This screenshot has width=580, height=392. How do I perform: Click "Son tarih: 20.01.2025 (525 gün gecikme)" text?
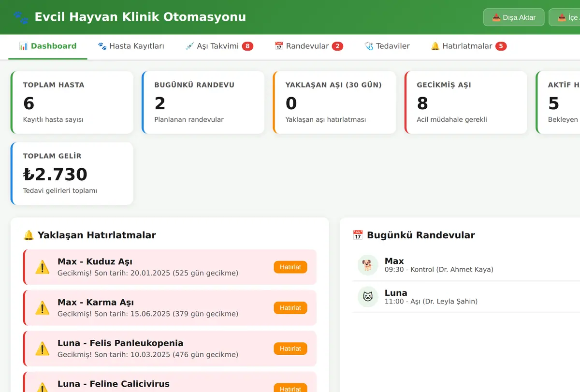coord(166,273)
